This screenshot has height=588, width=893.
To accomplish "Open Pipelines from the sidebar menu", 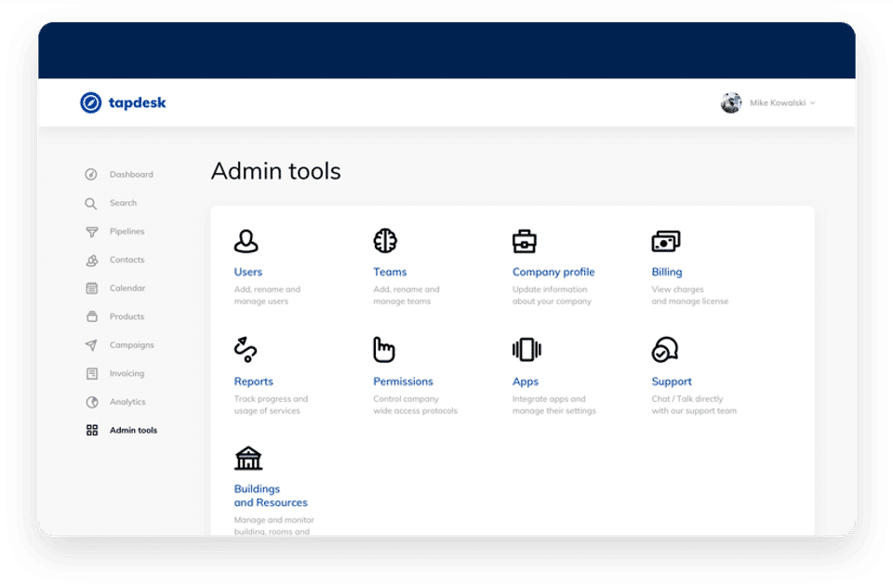I will pyautogui.click(x=127, y=232).
